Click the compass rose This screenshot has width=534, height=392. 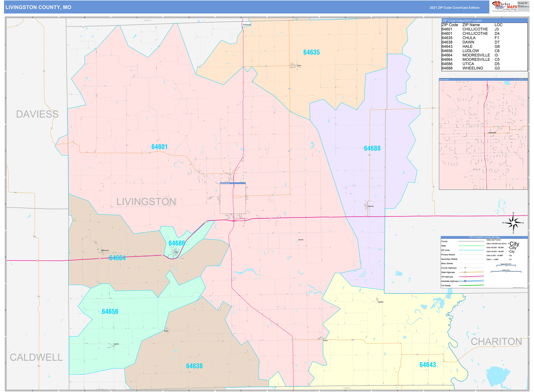[x=513, y=223]
